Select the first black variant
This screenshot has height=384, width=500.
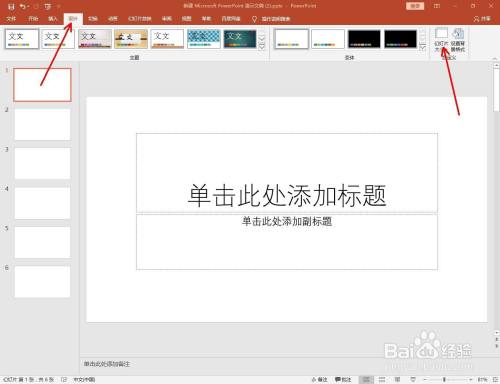(364, 39)
